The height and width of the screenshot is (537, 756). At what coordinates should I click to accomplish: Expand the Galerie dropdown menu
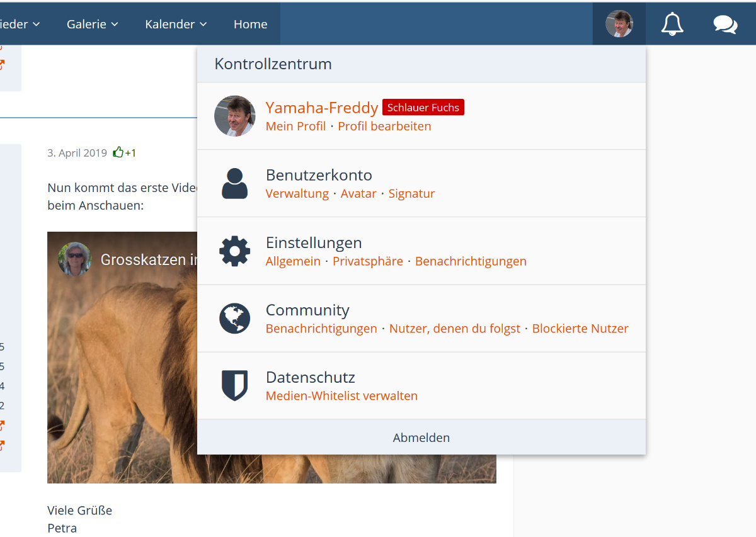click(93, 24)
